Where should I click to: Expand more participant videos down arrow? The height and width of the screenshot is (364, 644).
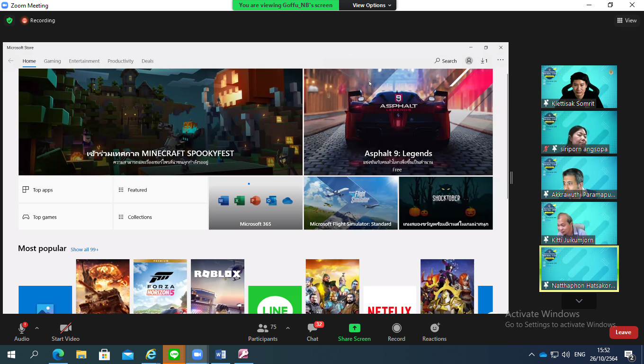tap(579, 301)
